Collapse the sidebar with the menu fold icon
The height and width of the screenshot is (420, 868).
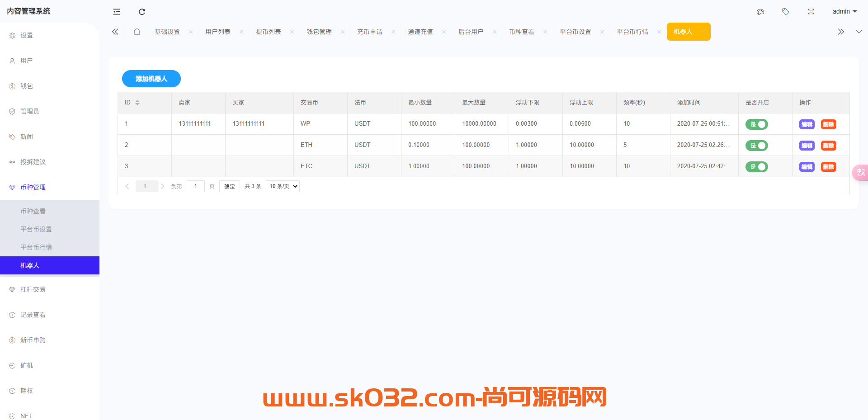(117, 12)
